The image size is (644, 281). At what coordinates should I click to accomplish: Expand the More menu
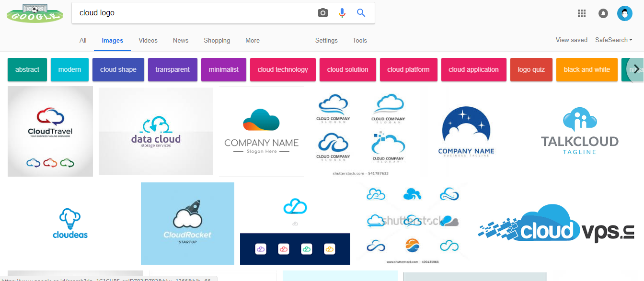(253, 41)
